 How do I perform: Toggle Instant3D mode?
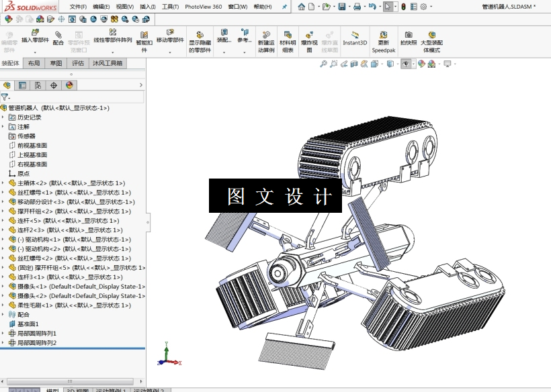point(355,39)
